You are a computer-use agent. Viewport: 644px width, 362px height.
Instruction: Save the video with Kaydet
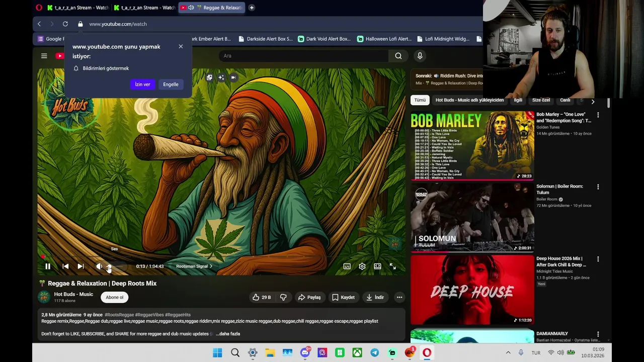tap(343, 297)
